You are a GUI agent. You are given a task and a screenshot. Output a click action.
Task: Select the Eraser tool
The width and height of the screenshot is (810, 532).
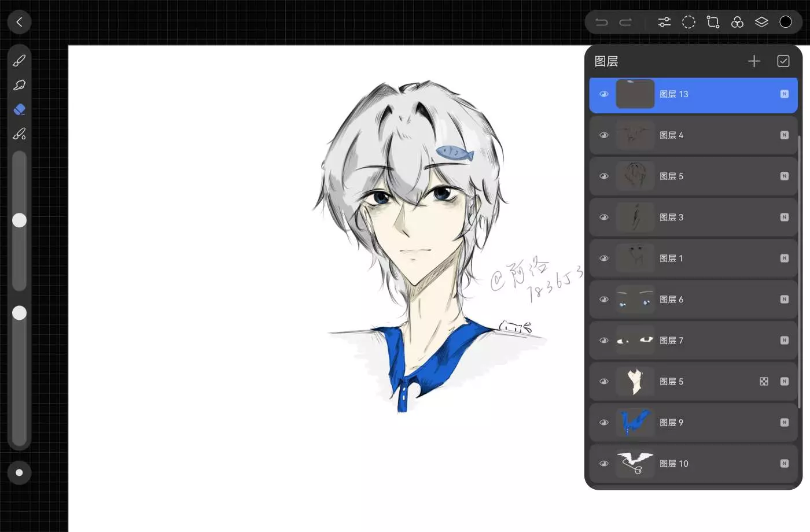pos(19,109)
